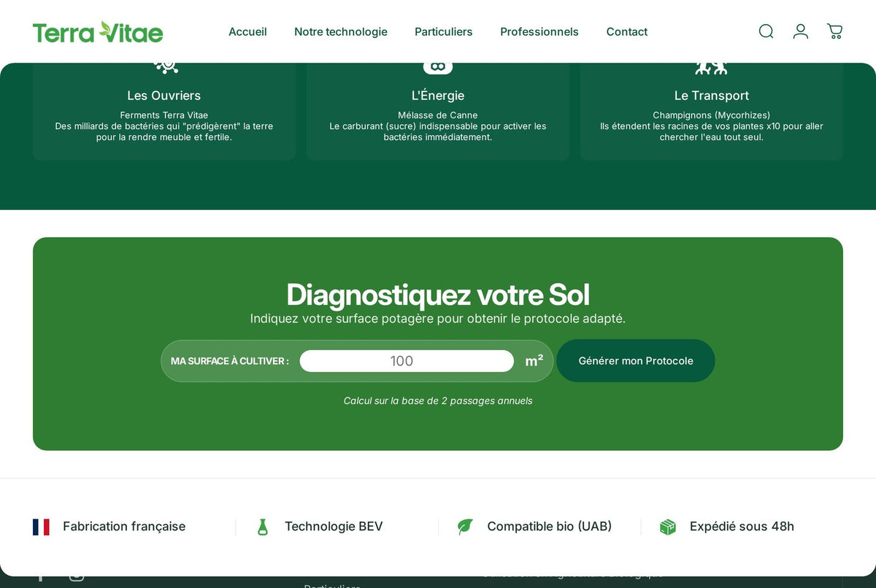This screenshot has height=588, width=876.
Task: Go to the Particuliers section
Action: pyautogui.click(x=444, y=32)
